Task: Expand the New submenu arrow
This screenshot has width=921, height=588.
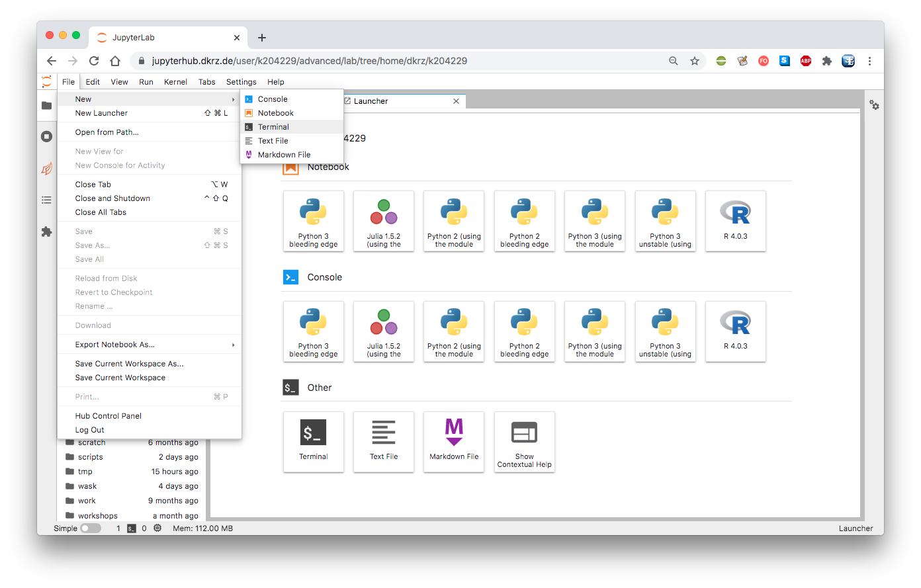Action: 233,99
